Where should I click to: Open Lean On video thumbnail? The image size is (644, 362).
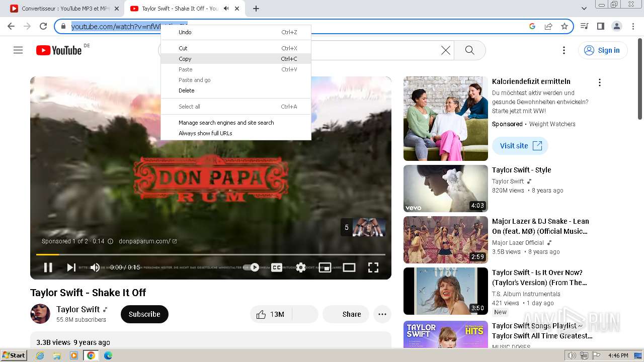(446, 240)
